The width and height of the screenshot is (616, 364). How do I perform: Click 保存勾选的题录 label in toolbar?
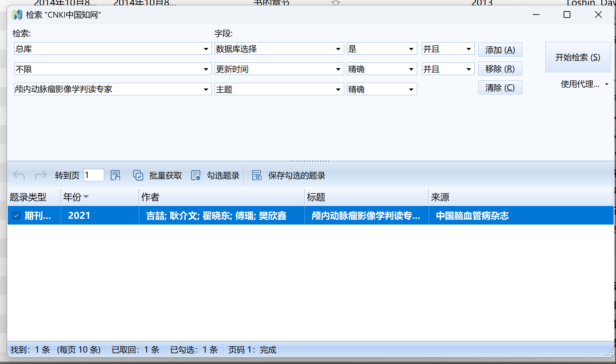297,175
